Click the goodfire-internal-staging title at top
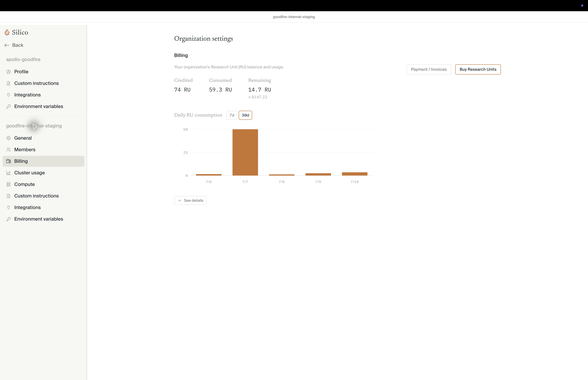 (x=294, y=17)
